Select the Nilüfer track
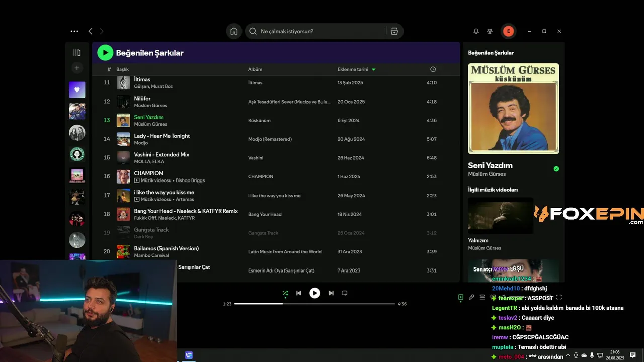This screenshot has height=362, width=644. tap(142, 99)
